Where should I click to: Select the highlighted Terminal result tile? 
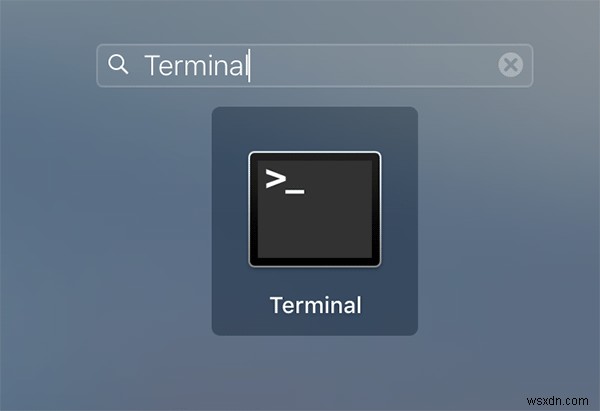pyautogui.click(x=315, y=221)
